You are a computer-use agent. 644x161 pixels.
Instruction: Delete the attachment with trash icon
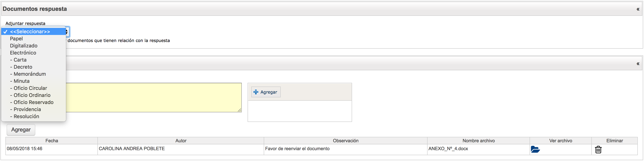pyautogui.click(x=598, y=150)
